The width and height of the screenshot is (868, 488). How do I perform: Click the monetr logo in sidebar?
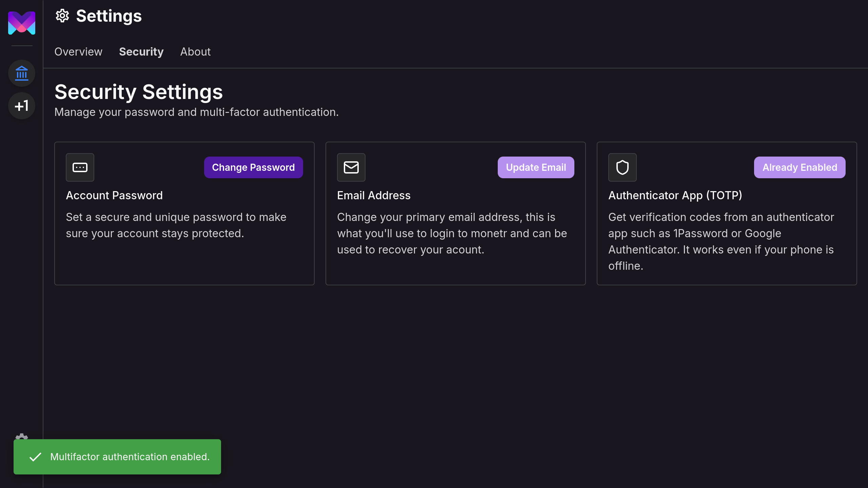click(x=22, y=23)
